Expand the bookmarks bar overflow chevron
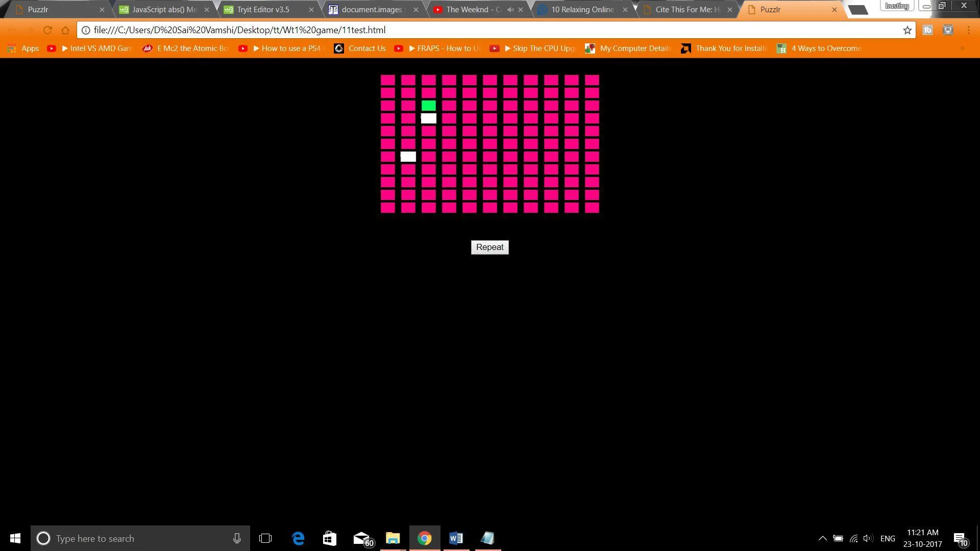The width and height of the screenshot is (980, 551). point(963,48)
